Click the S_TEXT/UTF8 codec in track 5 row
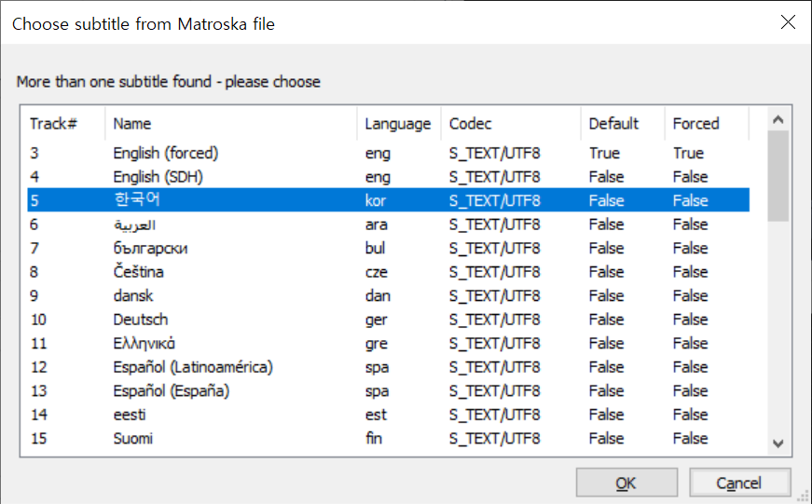Screen dimensions: 812x504 (494, 201)
